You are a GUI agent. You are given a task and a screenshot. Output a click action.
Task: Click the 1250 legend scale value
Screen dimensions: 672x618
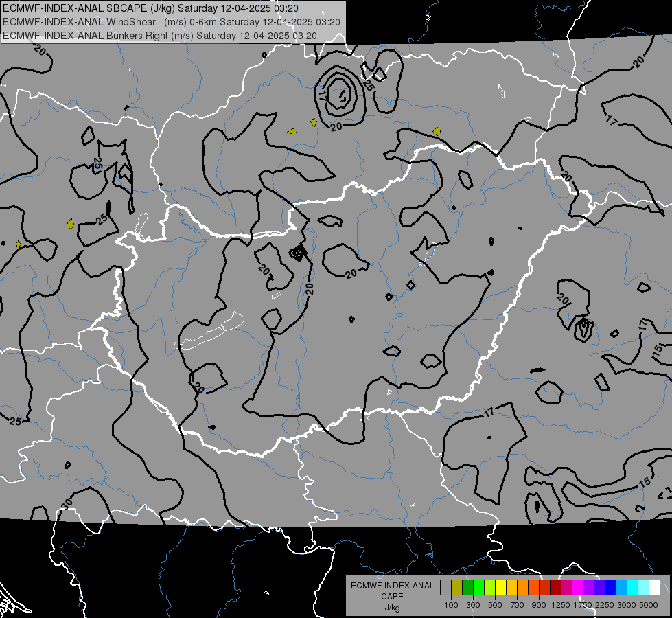click(x=561, y=605)
